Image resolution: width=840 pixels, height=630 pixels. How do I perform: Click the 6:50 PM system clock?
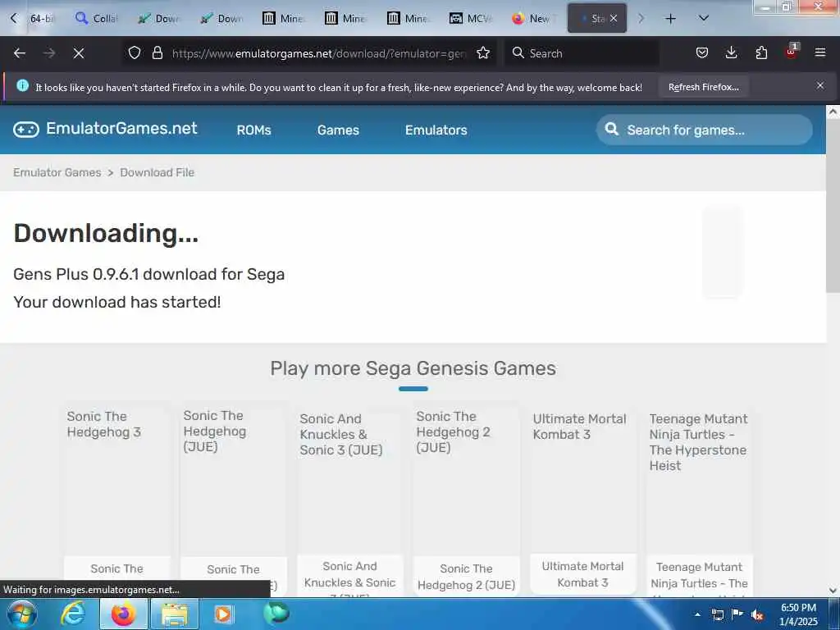(x=798, y=614)
